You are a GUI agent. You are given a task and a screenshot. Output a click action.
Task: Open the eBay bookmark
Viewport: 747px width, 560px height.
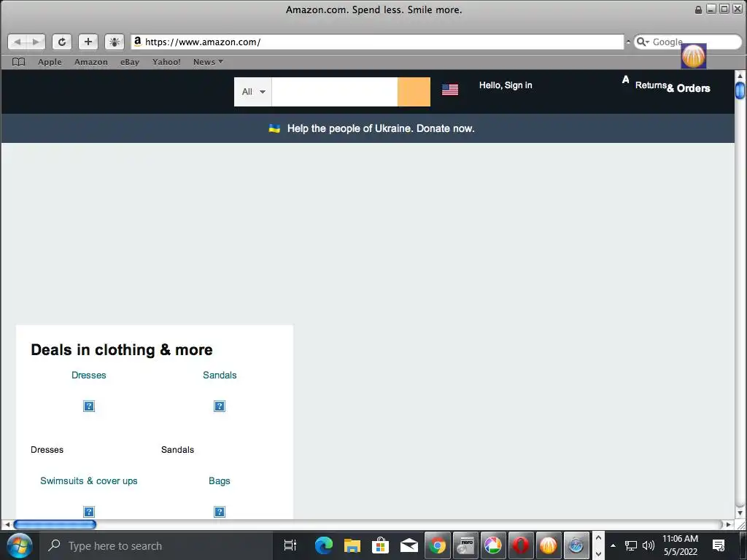(130, 62)
